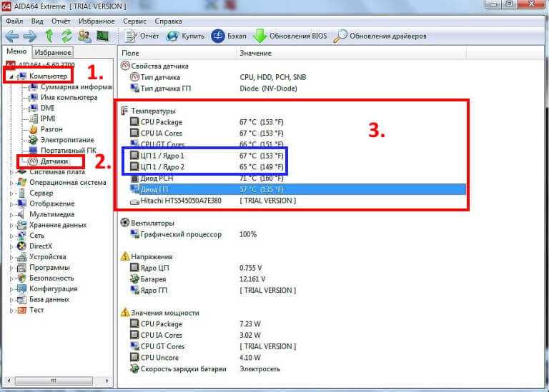Screen dimensions: 549x392
Task: Click the Напряжения warning section icon
Action: tap(125, 256)
